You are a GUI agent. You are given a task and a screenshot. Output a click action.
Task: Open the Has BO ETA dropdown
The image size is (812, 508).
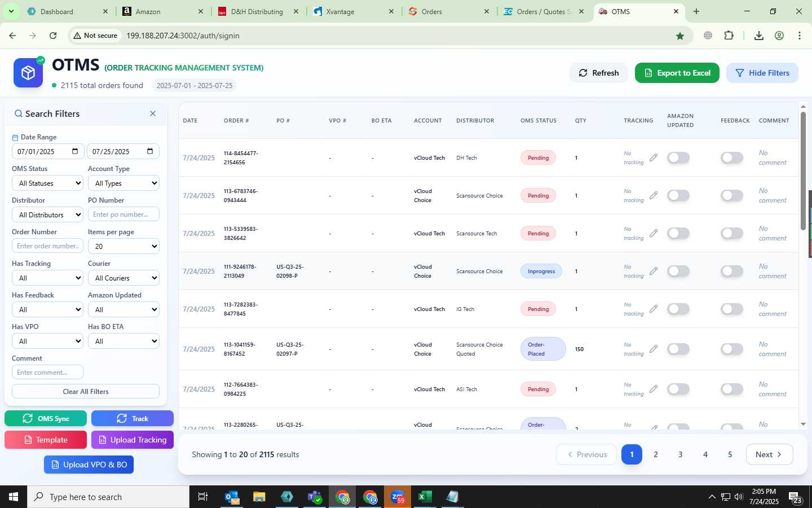(x=123, y=341)
